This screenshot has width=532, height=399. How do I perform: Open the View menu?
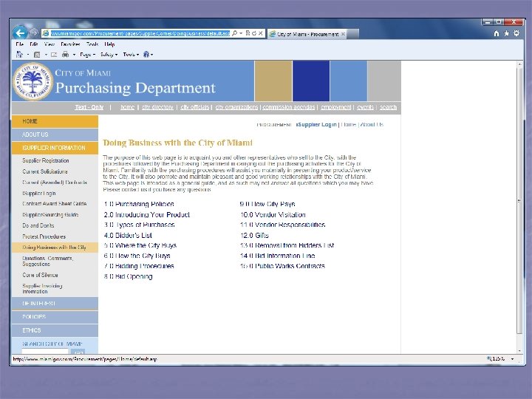50,44
